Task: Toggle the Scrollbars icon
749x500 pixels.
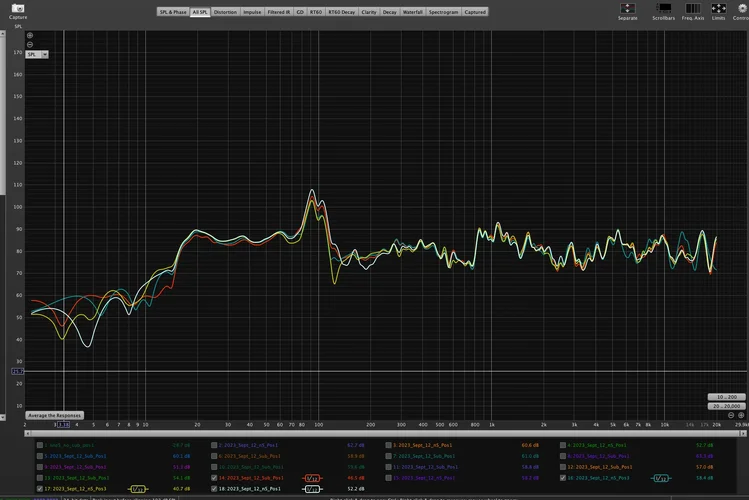Action: coord(664,8)
